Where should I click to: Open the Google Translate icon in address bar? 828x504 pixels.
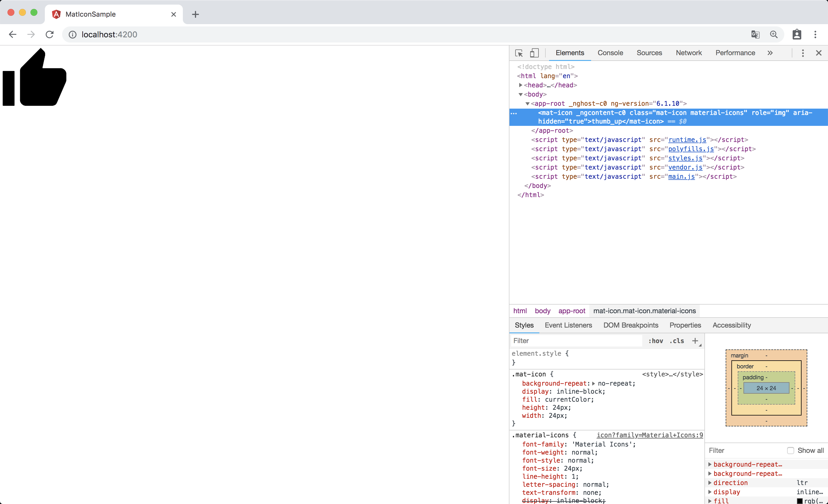point(756,34)
